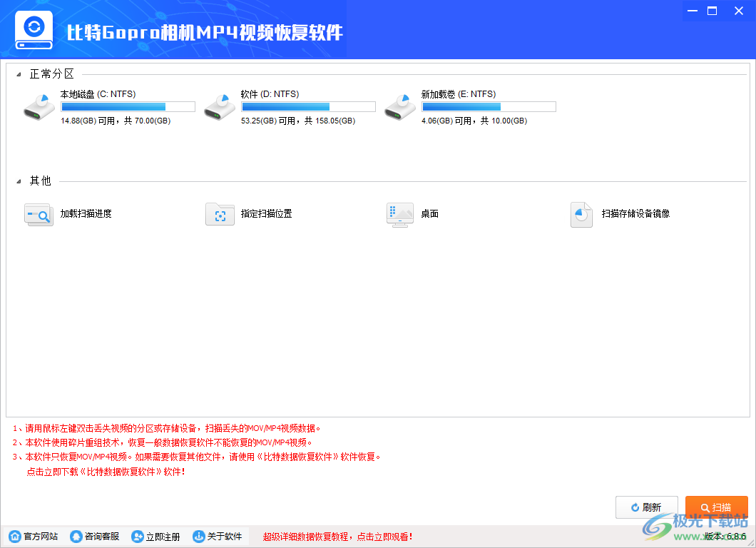The width and height of the screenshot is (756, 548).
Task: Click the register user icon beside 立即注册
Action: coord(138,537)
